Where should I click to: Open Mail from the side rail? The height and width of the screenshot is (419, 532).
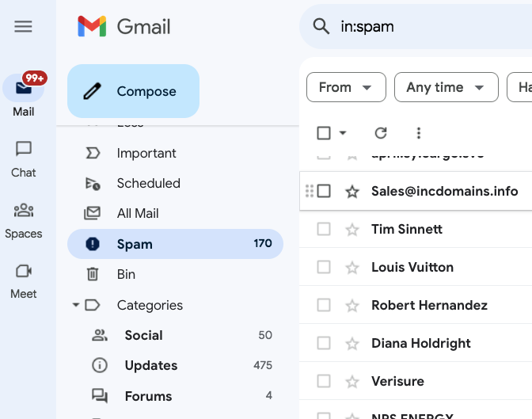pos(24,94)
